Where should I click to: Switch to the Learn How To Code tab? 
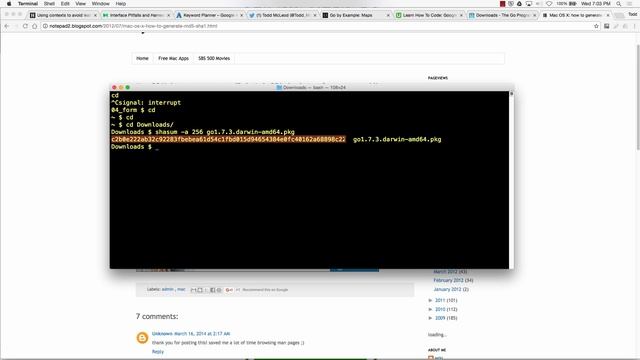click(429, 15)
